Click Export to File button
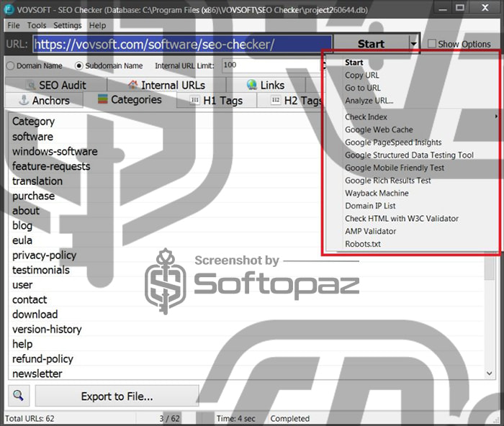Image resolution: width=504 pixels, height=426 pixels. (x=117, y=396)
